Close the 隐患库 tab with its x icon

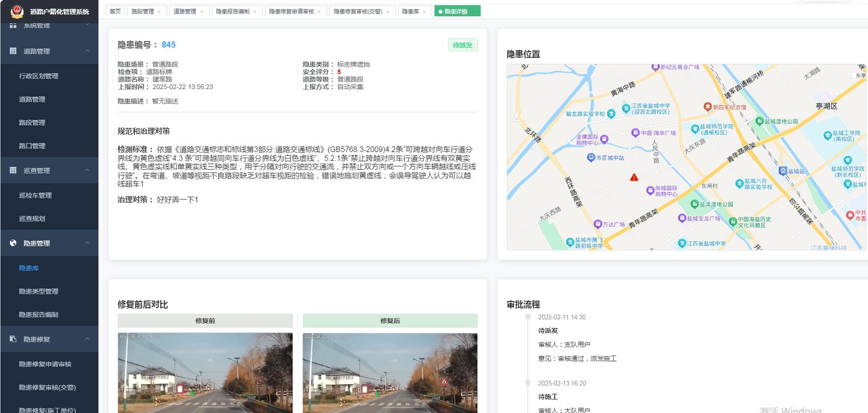tap(424, 12)
